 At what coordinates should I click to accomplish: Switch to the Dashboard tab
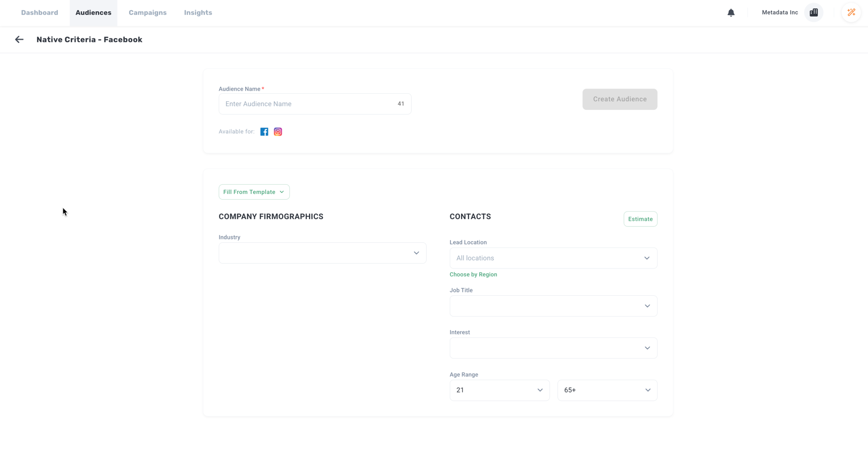click(x=40, y=13)
